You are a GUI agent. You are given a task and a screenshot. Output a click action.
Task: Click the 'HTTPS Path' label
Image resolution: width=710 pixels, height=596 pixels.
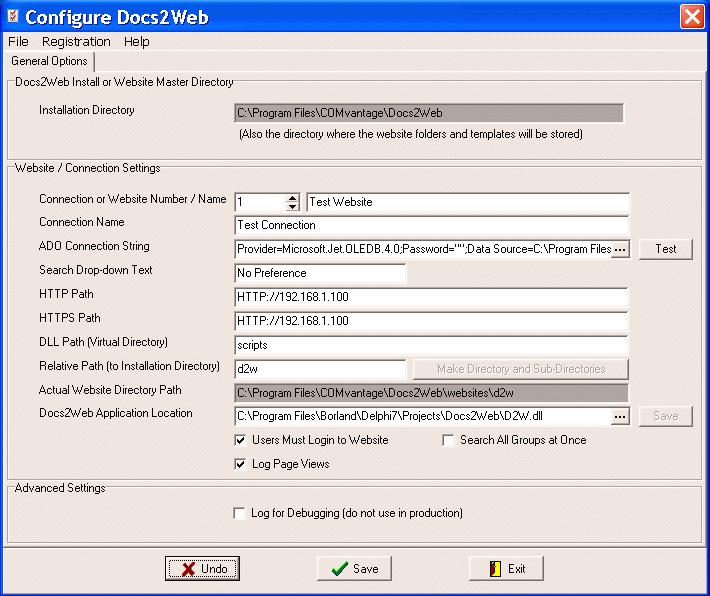[70, 318]
